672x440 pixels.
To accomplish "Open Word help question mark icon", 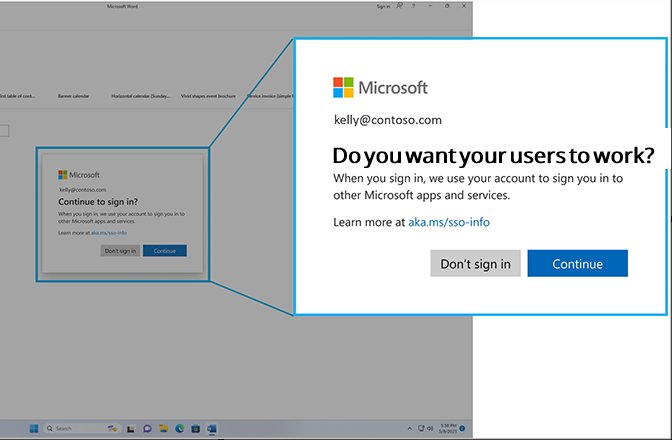I will (414, 6).
